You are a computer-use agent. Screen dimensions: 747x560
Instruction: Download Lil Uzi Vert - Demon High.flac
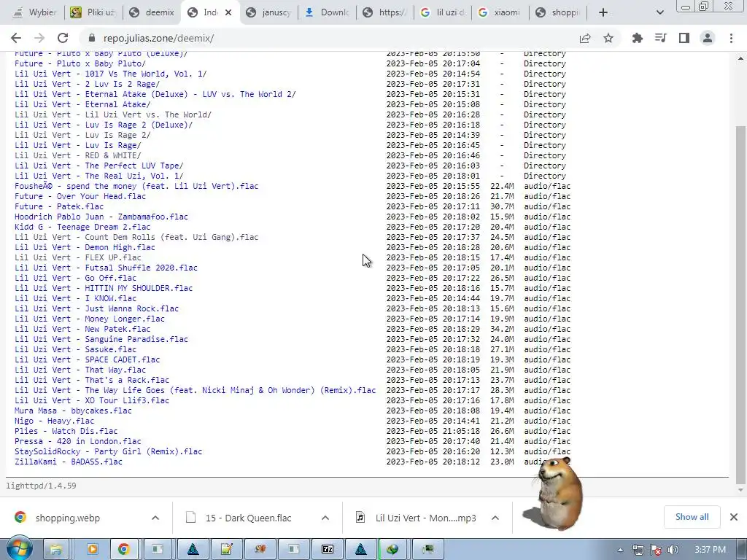coord(85,247)
